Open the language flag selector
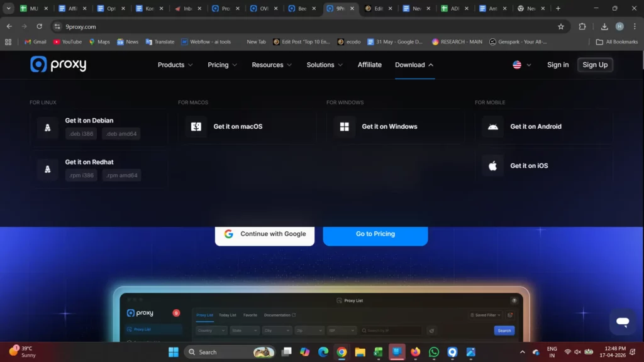 (521, 65)
